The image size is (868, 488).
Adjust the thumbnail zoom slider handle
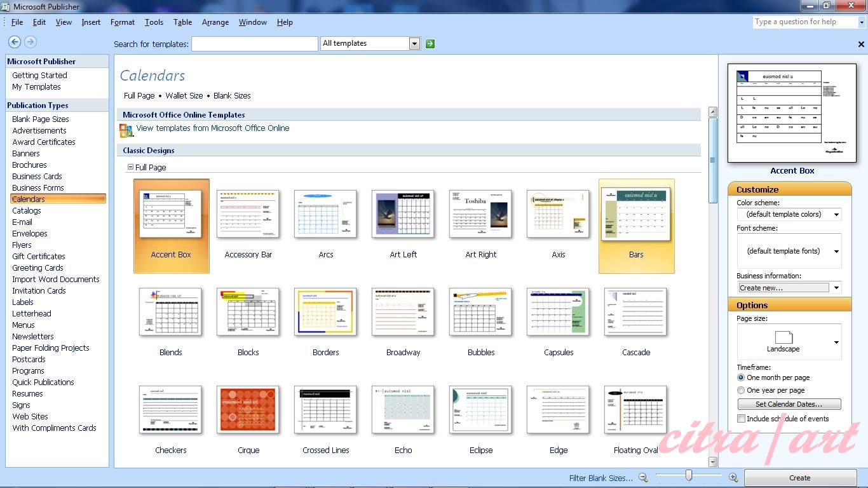(x=688, y=475)
